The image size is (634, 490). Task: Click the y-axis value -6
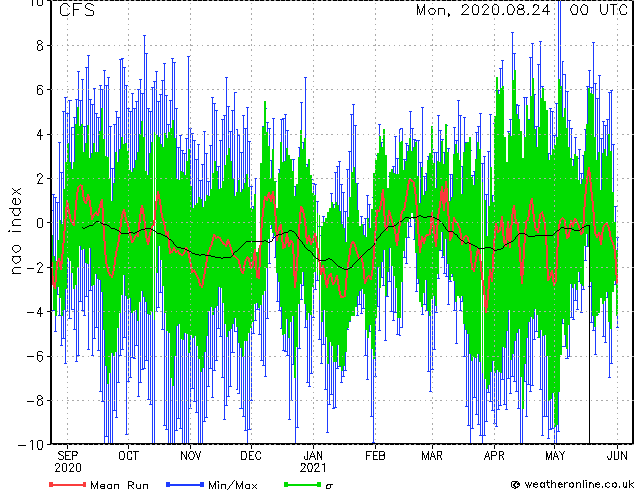(x=35, y=356)
